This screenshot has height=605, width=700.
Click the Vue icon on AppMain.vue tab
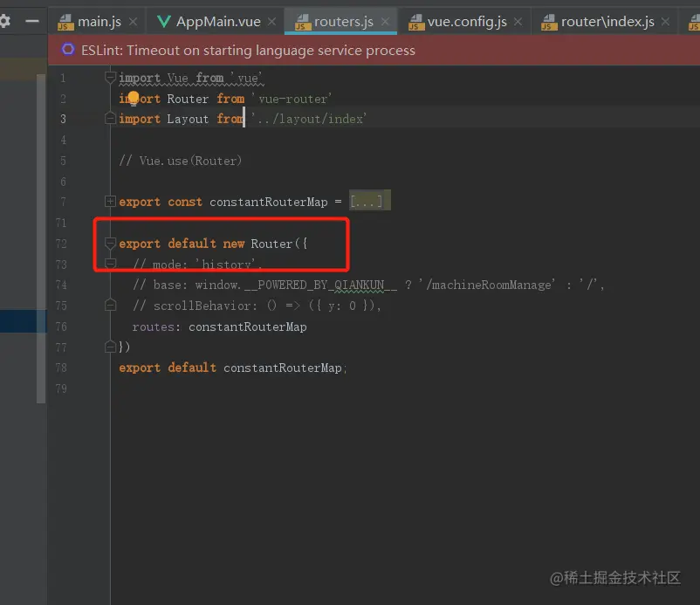164,21
